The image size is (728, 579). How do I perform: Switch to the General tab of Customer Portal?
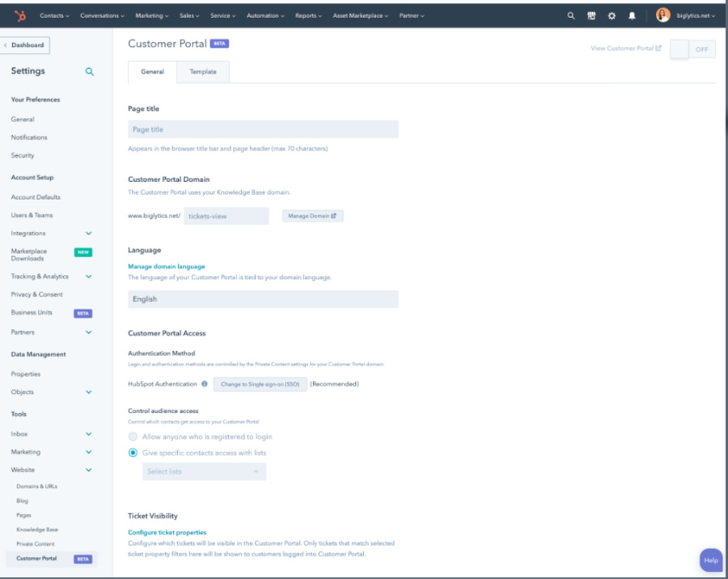coord(152,72)
